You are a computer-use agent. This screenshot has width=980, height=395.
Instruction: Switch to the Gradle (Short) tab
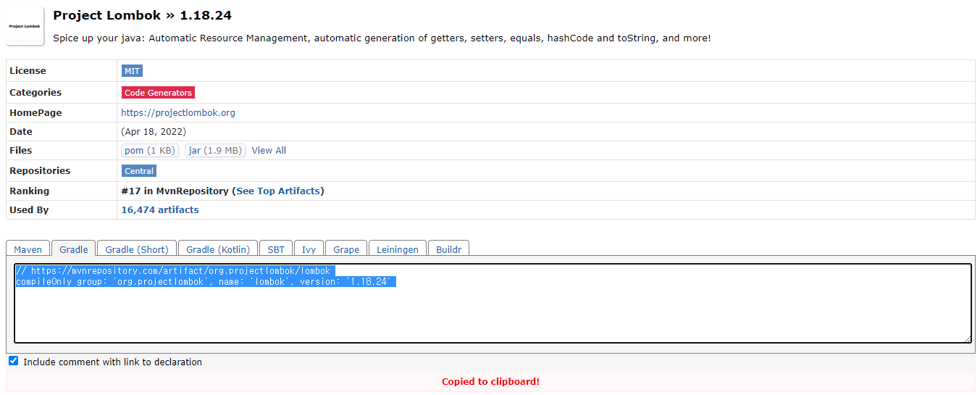coord(137,249)
